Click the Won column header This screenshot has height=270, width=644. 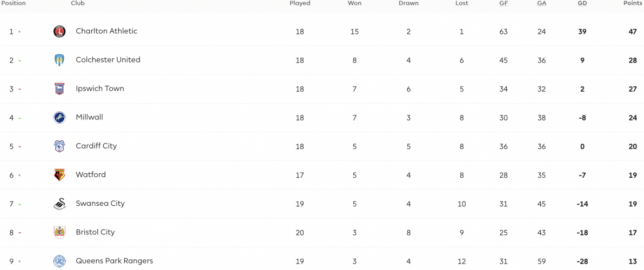(x=354, y=3)
